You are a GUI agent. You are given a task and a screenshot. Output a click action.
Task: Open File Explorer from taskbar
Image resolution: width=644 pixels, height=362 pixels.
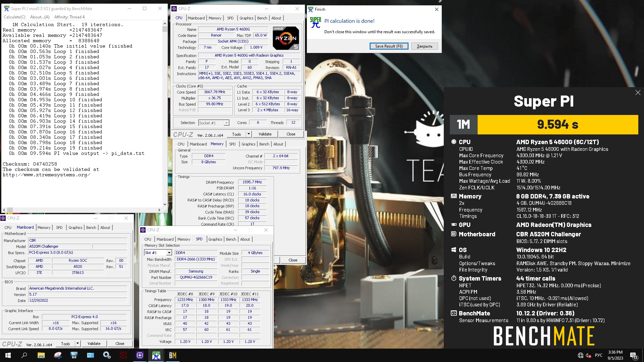(x=41, y=355)
